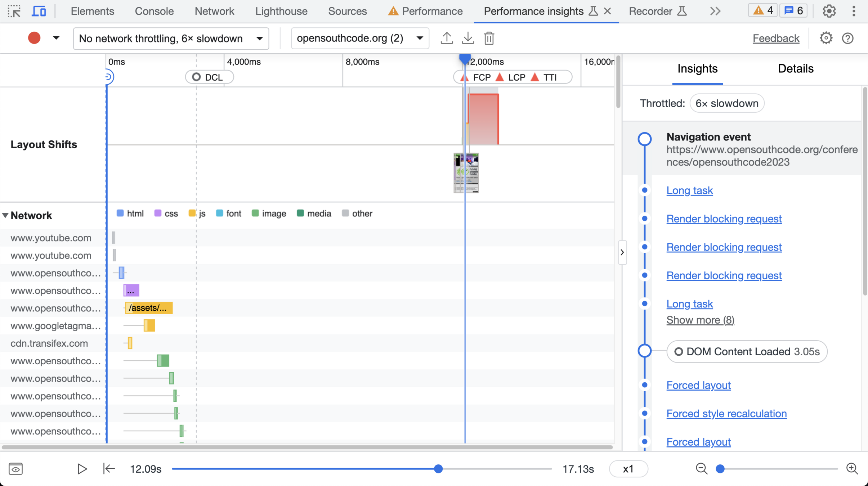Toggle the device toolbar icon
This screenshot has width=868, height=486.
coord(39,11)
